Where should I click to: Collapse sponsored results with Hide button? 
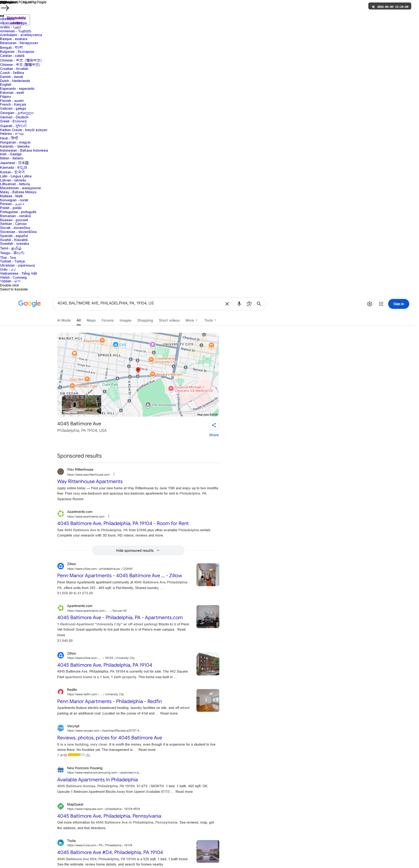(138, 550)
